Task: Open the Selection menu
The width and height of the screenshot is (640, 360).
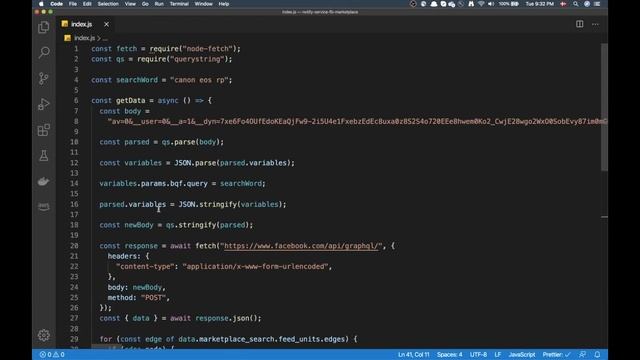Action: pyautogui.click(x=108, y=4)
